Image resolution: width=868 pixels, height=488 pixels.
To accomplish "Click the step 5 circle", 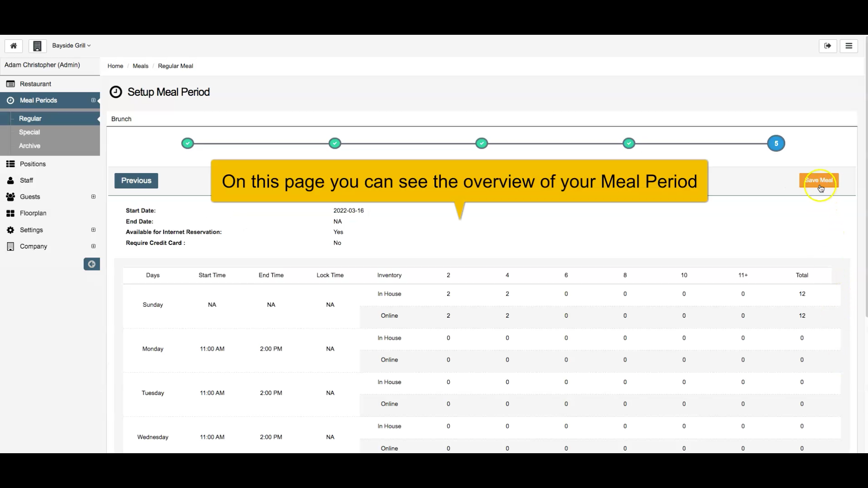I will 776,144.
